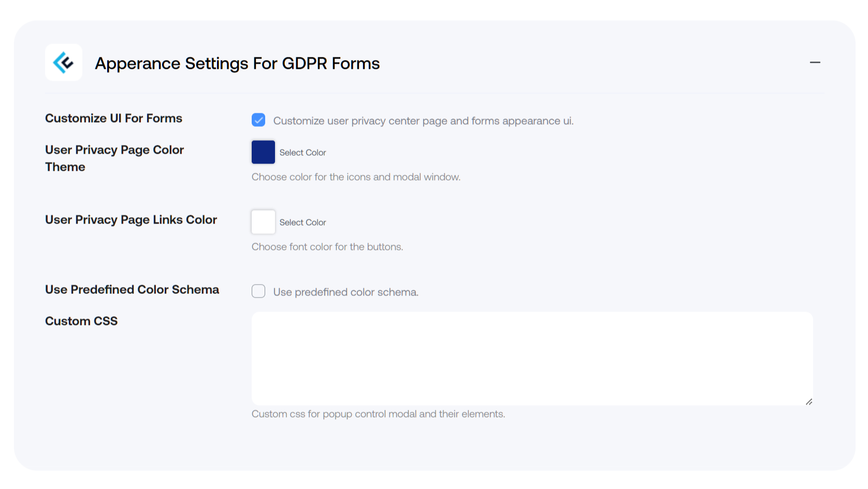Collapse the Apperance Settings section with minus icon

click(x=815, y=63)
